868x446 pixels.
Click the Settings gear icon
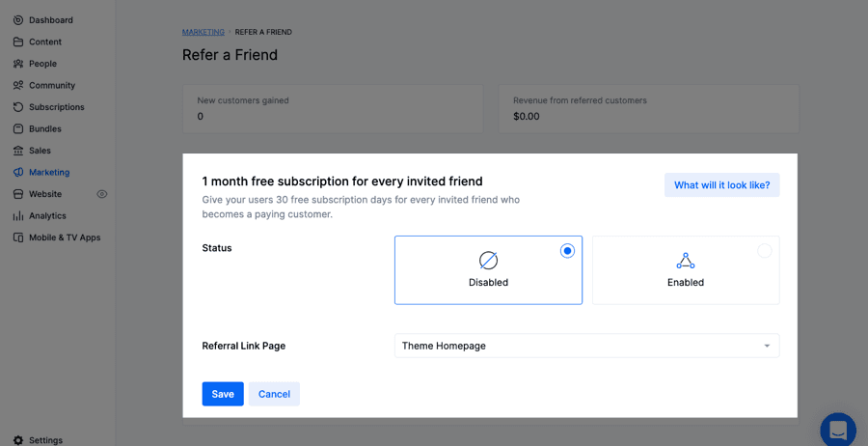coord(18,440)
